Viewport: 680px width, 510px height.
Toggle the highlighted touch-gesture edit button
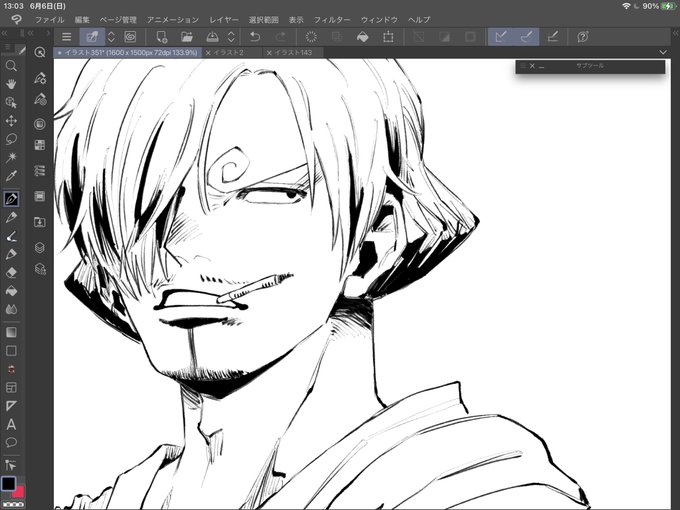click(x=92, y=37)
